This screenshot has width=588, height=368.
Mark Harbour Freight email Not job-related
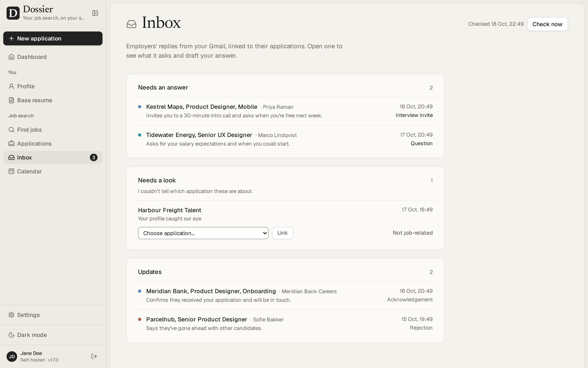pyautogui.click(x=413, y=233)
